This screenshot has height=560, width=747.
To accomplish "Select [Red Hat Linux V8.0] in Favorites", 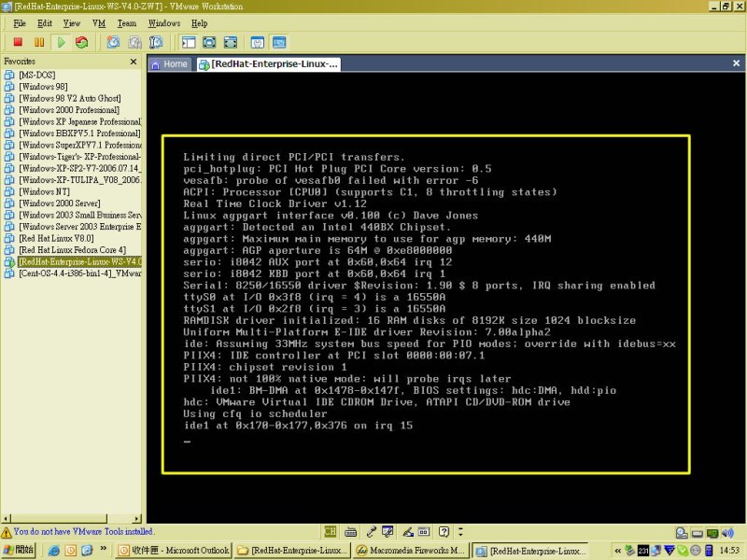I will (x=56, y=239).
